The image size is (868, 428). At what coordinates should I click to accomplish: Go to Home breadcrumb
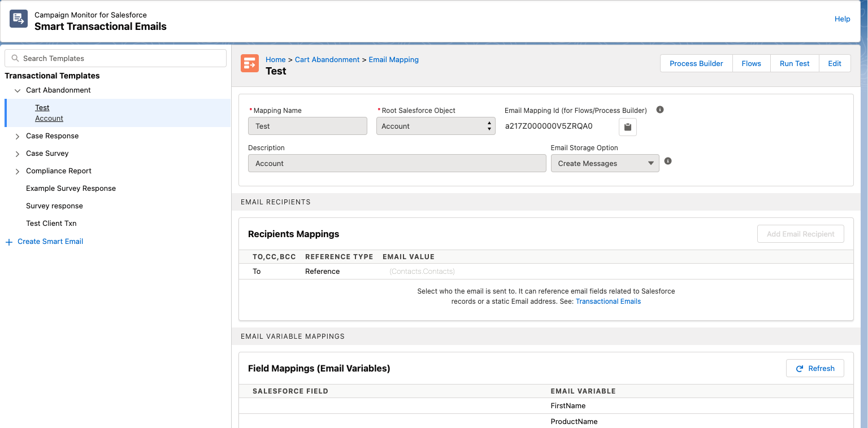point(276,59)
